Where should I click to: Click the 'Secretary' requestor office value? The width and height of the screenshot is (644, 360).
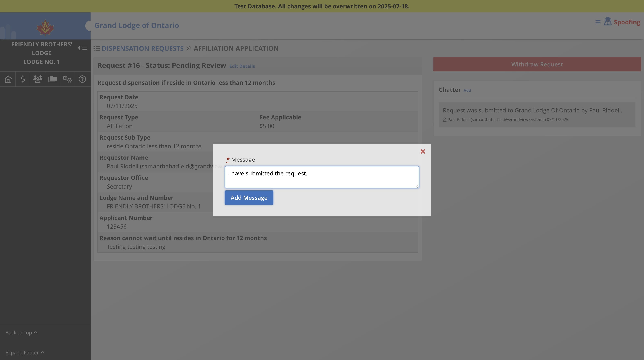(119, 187)
